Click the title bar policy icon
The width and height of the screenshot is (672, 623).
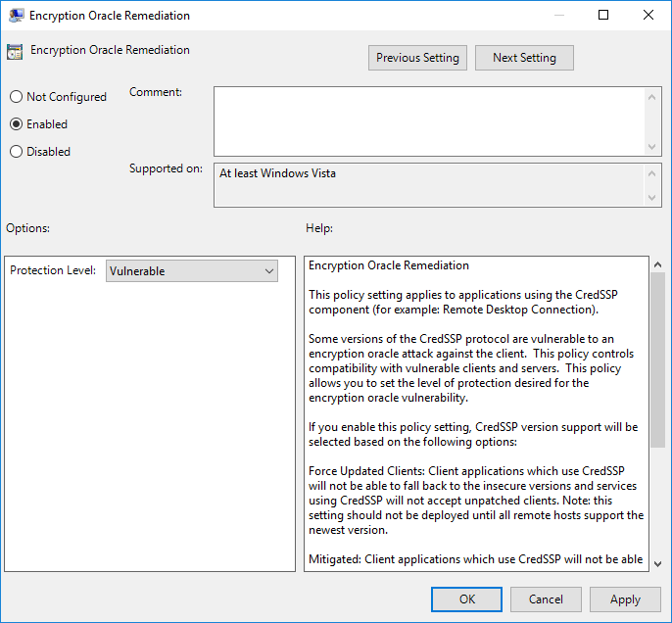pos(17,16)
